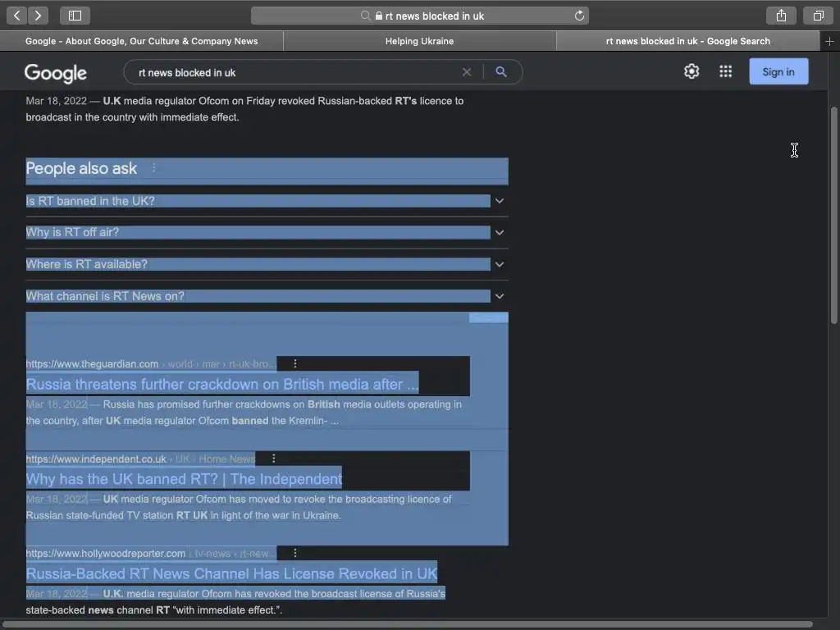Select the 'rt news blocked in uk - Google Search' tab
Viewport: 840px width, 630px height.
click(688, 41)
